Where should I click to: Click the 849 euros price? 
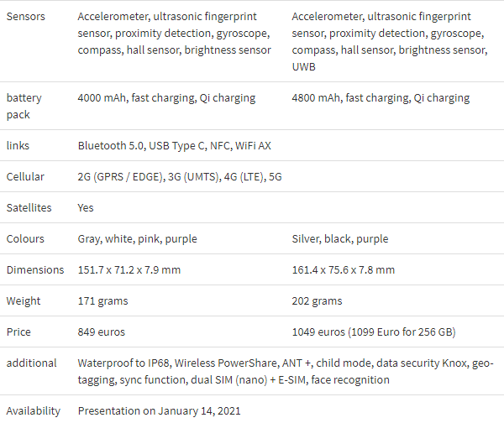102,332
